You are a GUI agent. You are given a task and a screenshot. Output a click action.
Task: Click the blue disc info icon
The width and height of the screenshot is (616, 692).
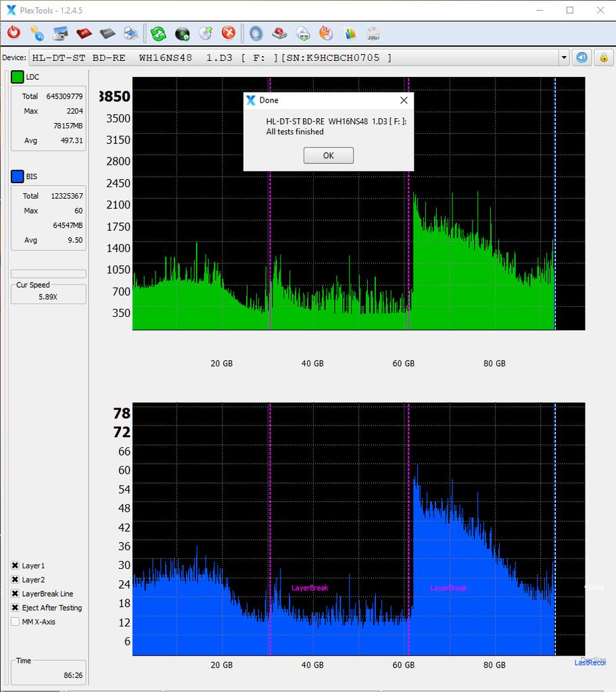click(x=256, y=34)
